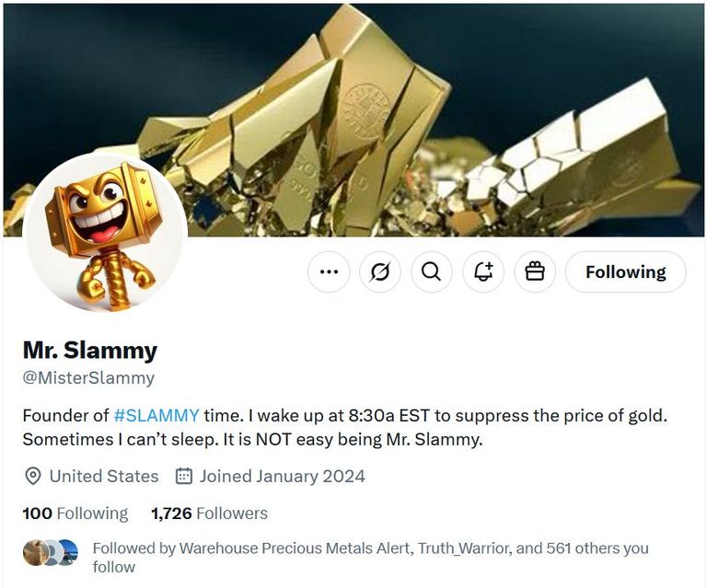This screenshot has height=588, width=707.
Task: Click Warehouse Precious Metals Alert follower name
Action: 295,548
